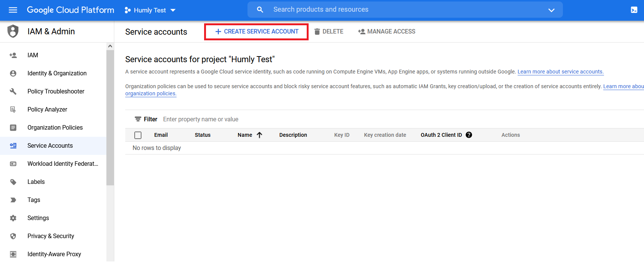This screenshot has width=644, height=263.
Task: Click the Description column header
Action: pyautogui.click(x=293, y=135)
